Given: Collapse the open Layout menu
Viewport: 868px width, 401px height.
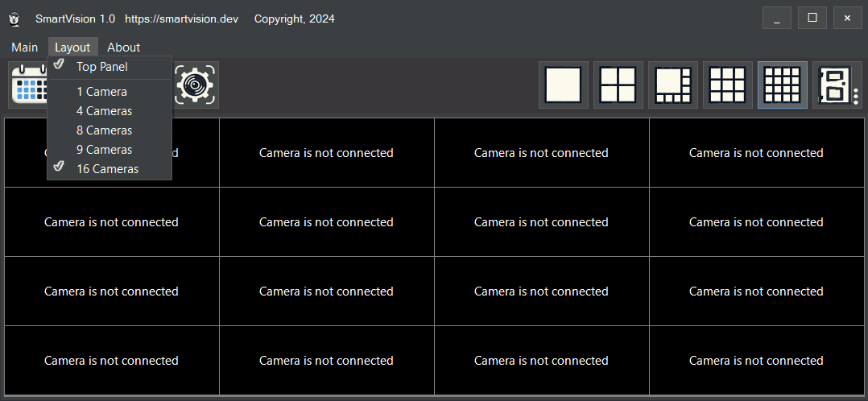Looking at the screenshot, I should (72, 48).
